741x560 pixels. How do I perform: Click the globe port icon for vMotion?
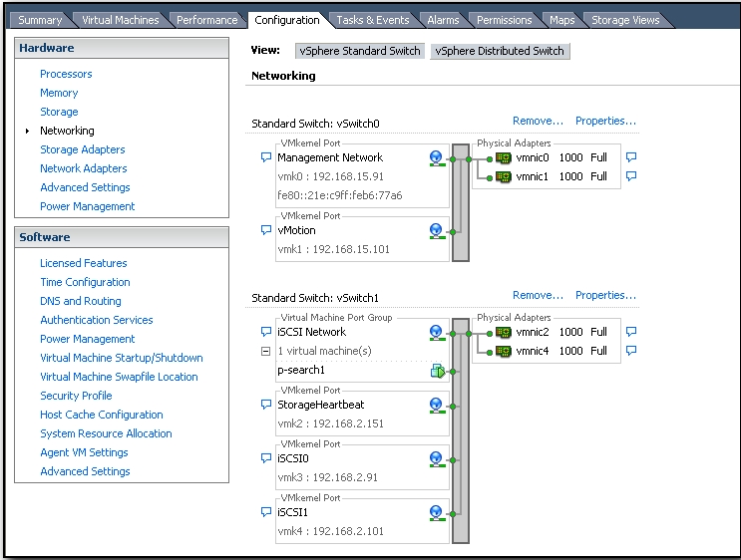[437, 231]
